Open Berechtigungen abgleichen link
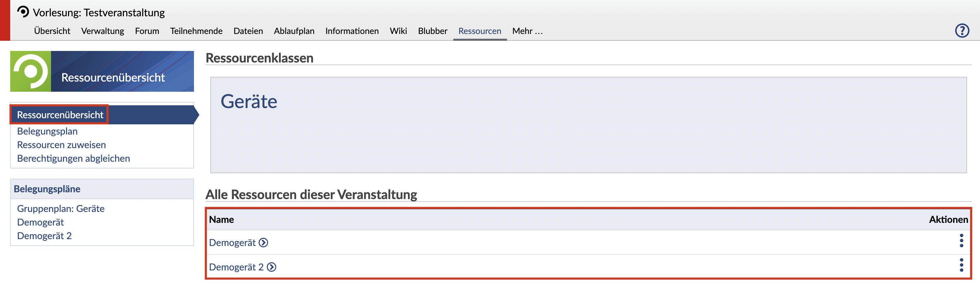980x302 pixels. 73,159
